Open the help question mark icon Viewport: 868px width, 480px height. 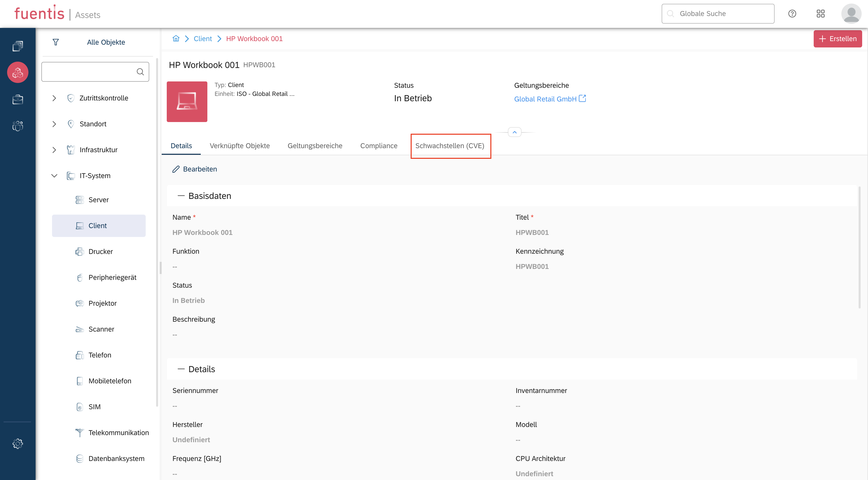792,13
